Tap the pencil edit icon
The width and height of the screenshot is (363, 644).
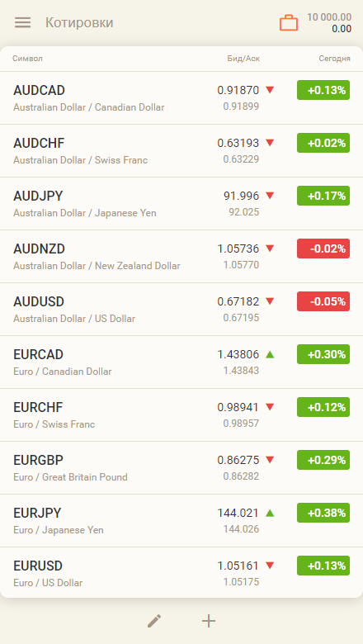(x=154, y=621)
